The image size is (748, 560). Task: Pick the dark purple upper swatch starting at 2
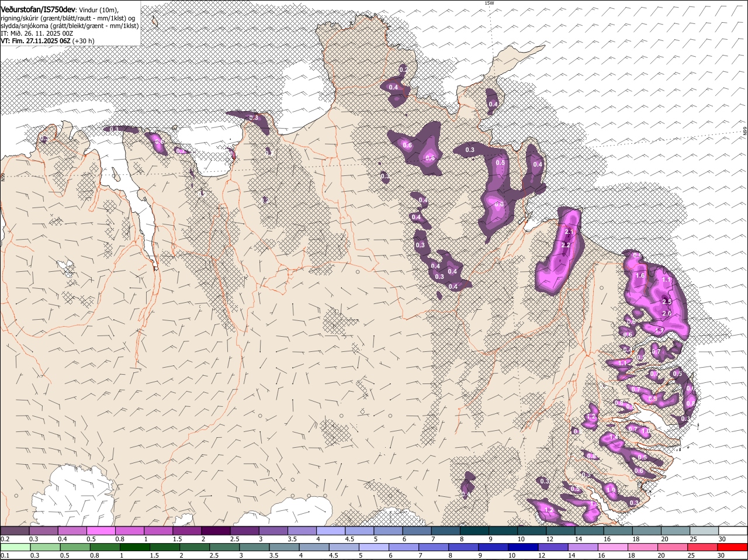(x=216, y=531)
